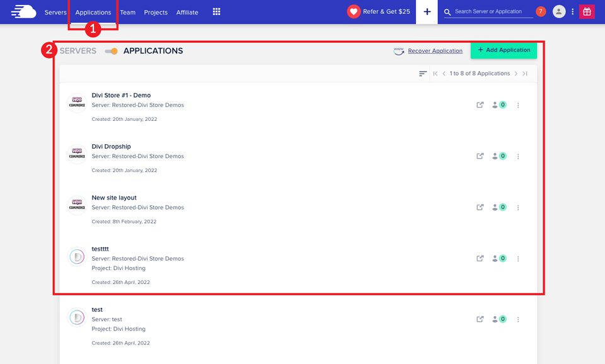
Task: Click the Recover Application link
Action: pos(435,51)
